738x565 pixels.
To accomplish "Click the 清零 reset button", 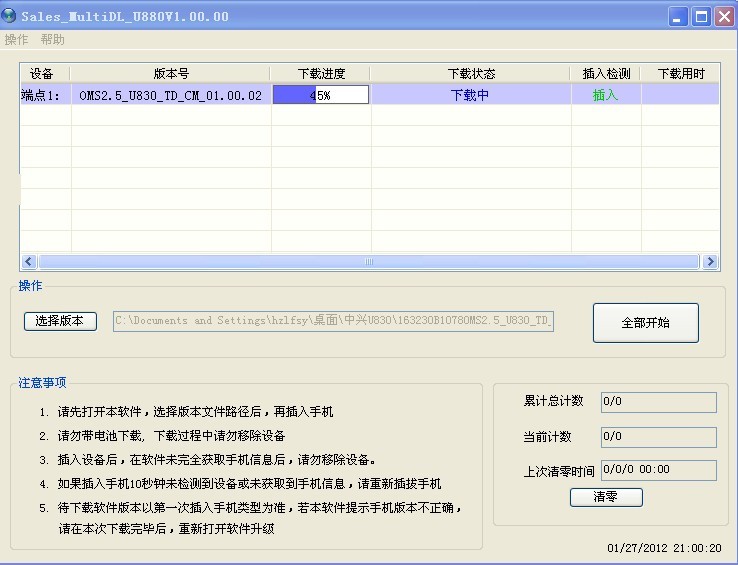I will click(606, 497).
